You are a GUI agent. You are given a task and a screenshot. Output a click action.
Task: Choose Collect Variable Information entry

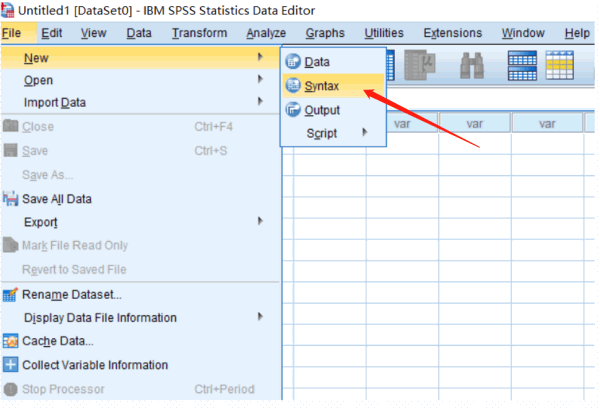point(140,365)
